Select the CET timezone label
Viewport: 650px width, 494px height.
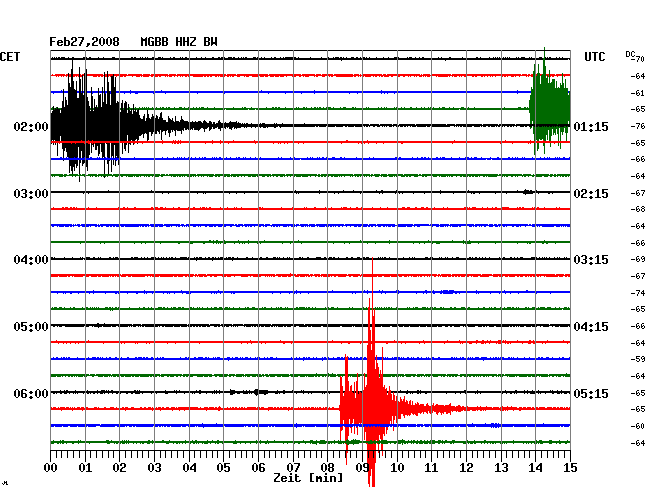(x=10, y=57)
